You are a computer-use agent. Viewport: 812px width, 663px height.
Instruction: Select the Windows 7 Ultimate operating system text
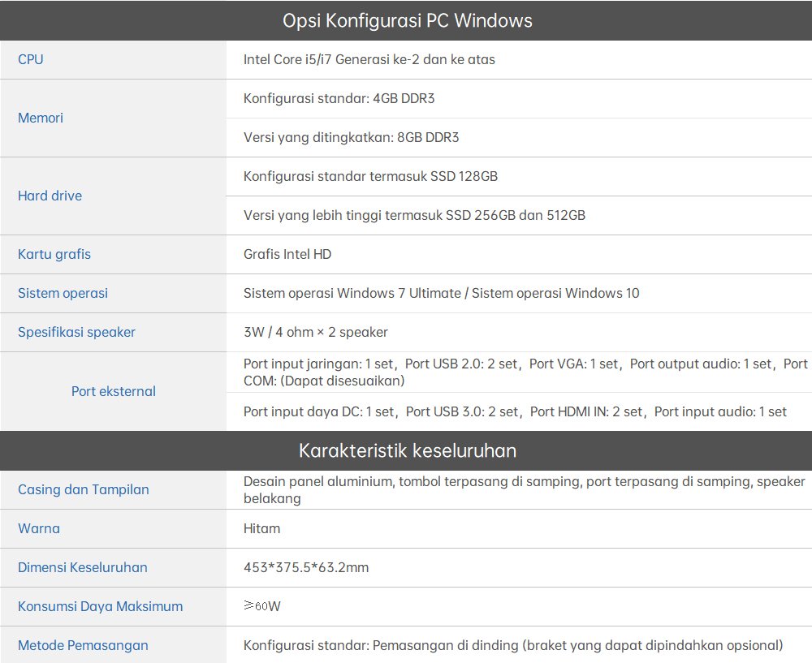(x=441, y=293)
